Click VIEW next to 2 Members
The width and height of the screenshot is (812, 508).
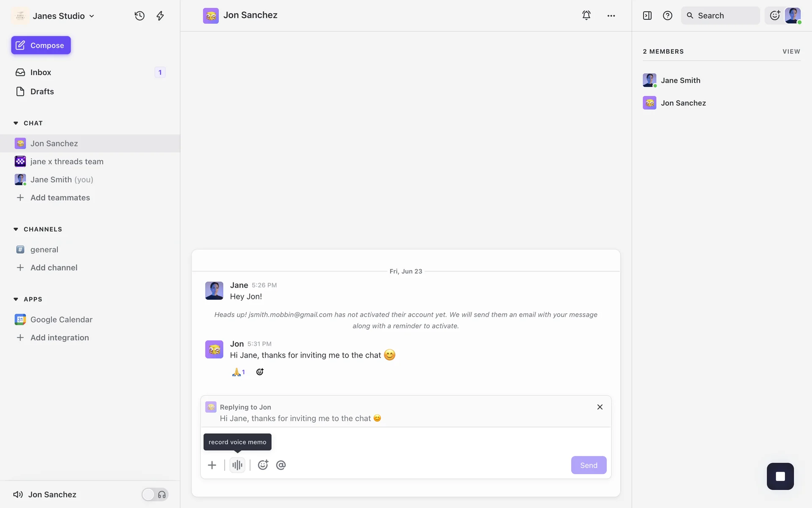pos(791,51)
